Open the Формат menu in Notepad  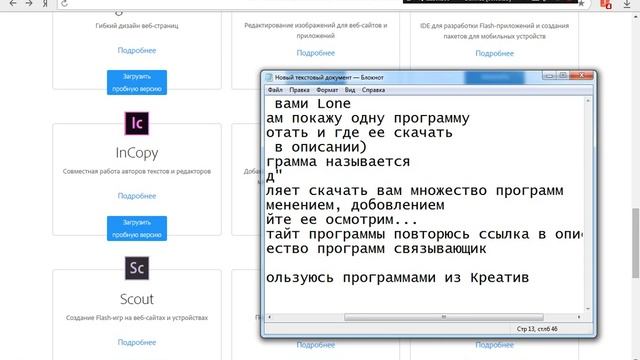327,90
